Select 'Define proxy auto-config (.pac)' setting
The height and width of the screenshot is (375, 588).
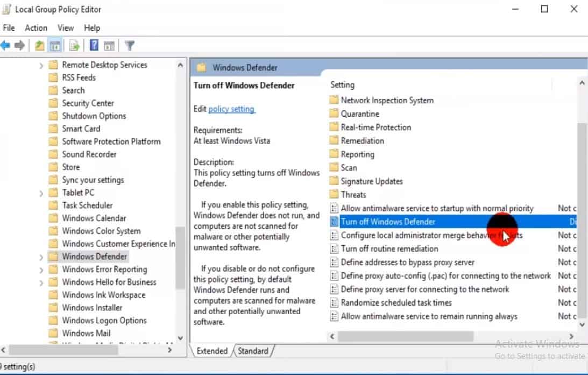point(446,275)
